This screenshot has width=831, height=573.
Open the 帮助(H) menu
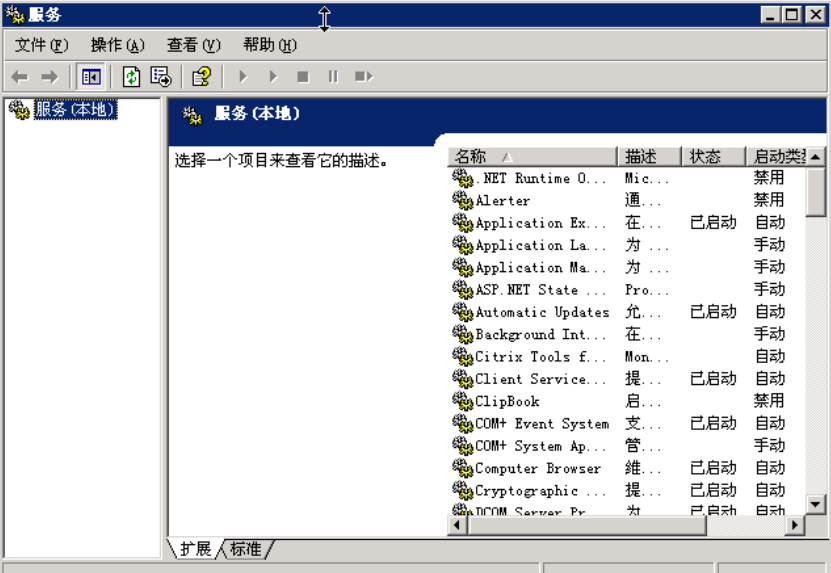[270, 45]
